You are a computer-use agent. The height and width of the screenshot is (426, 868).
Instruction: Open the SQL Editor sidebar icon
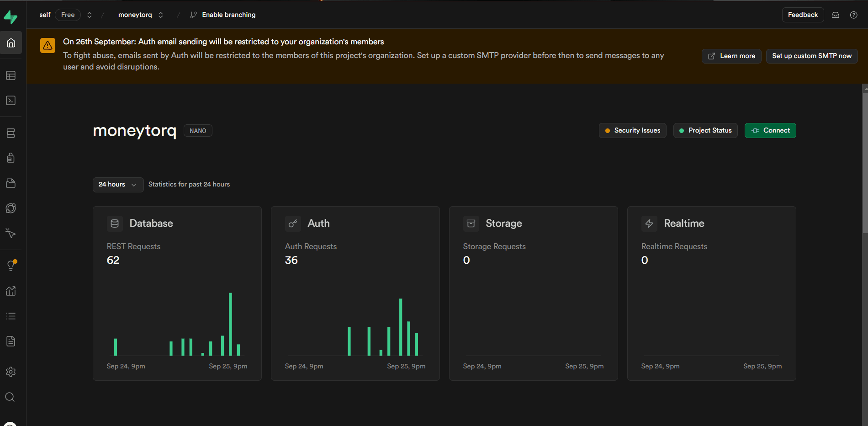click(11, 101)
